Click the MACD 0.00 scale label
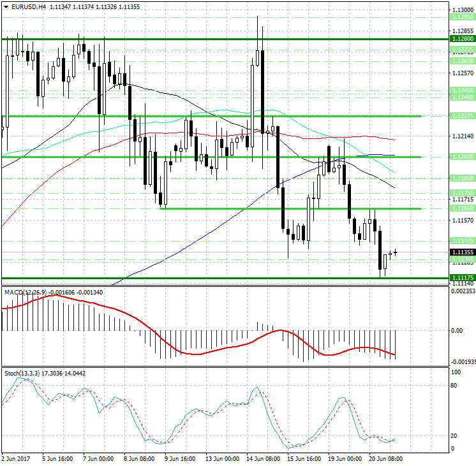Screen dimensions: 476x466 (457, 330)
